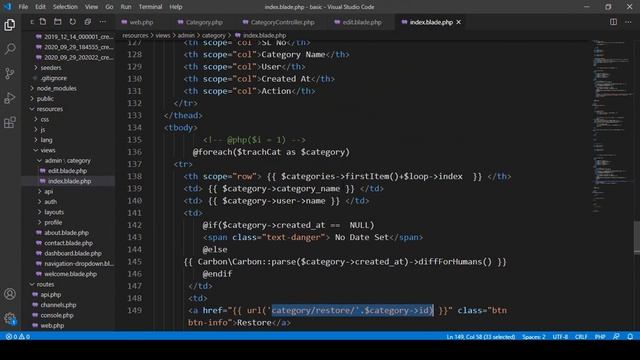Open the Search view in activity bar

[x=10, y=49]
